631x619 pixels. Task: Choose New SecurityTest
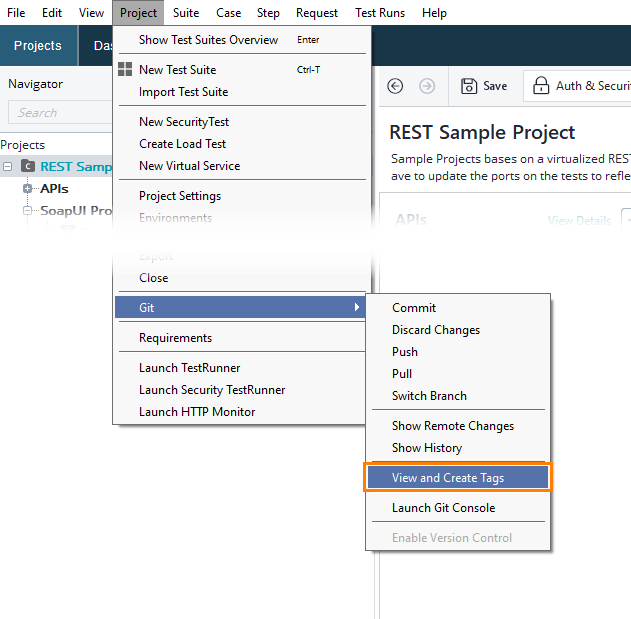point(242,122)
